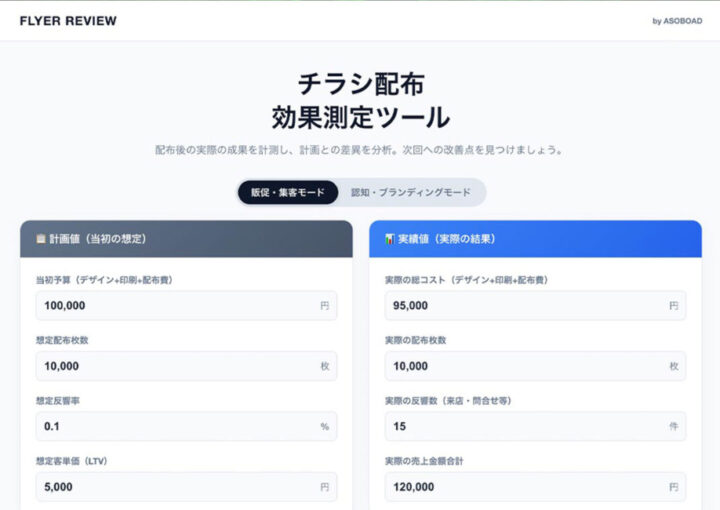Click the 枚 unit in 実際の配布枚数 field

(674, 366)
